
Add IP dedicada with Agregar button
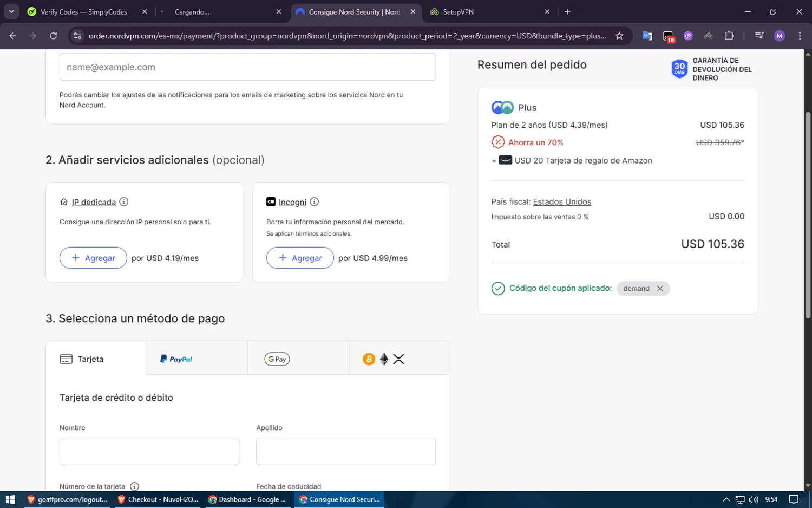pyautogui.click(x=93, y=258)
